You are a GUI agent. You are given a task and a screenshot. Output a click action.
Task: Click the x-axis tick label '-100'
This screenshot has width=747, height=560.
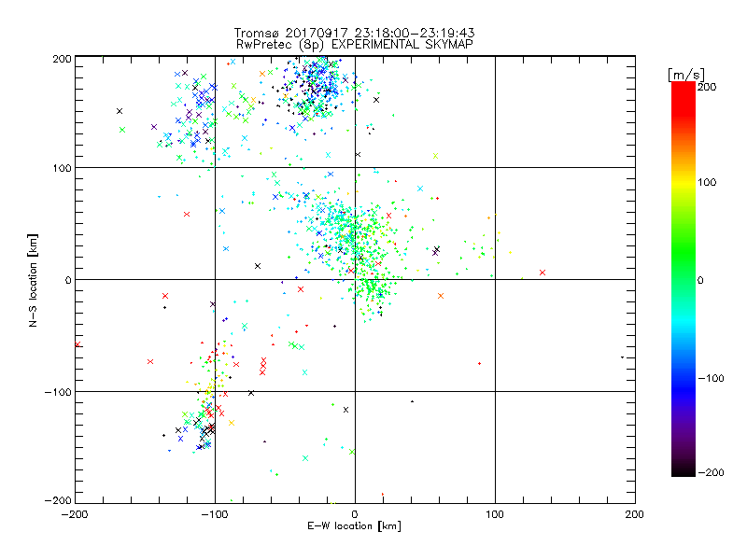coord(215,514)
